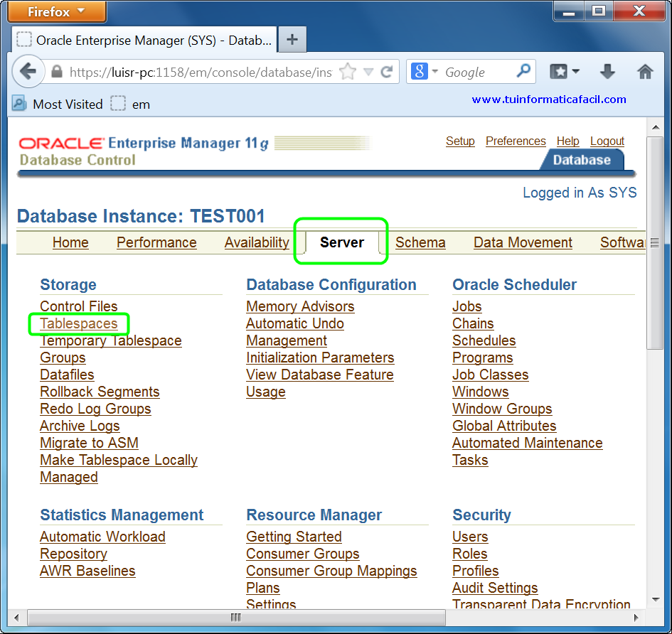Screen dimensions: 672x634
Task: Open the Preferences link
Action: click(516, 141)
